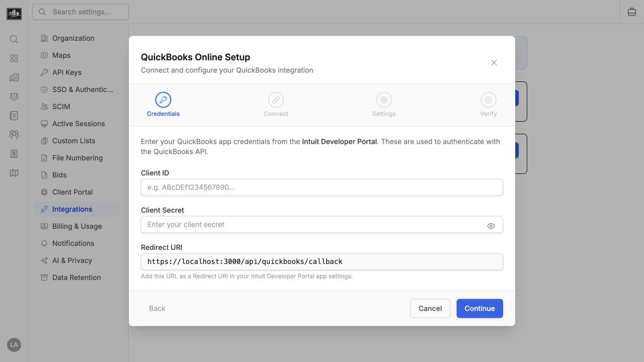Click the Redirect URI field
Viewport: 644px width, 362px height.
322,261
